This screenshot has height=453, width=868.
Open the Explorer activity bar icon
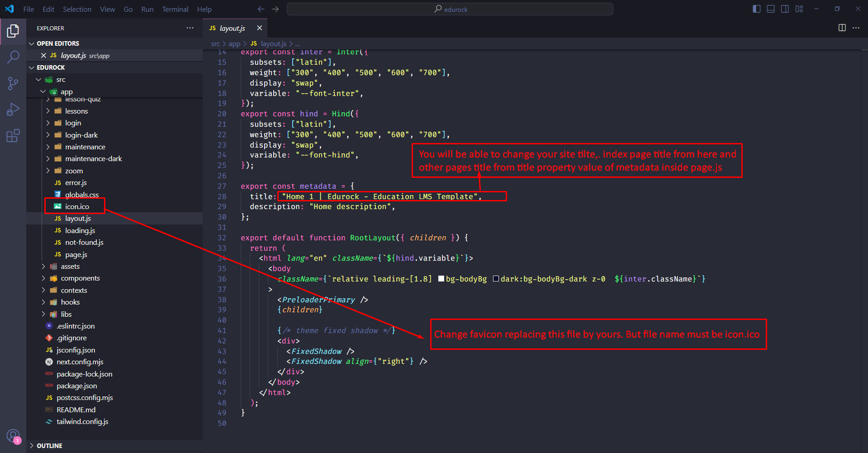13,31
